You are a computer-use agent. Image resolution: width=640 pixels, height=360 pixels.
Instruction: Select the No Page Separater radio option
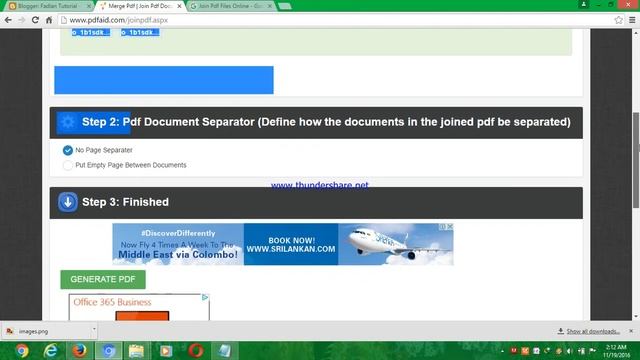pyautogui.click(x=68, y=150)
